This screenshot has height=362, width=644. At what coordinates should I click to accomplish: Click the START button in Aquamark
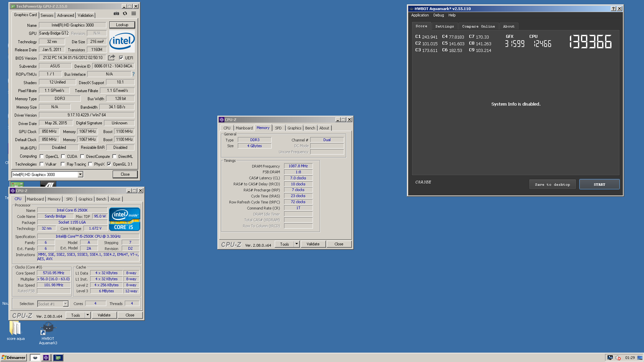tap(599, 184)
